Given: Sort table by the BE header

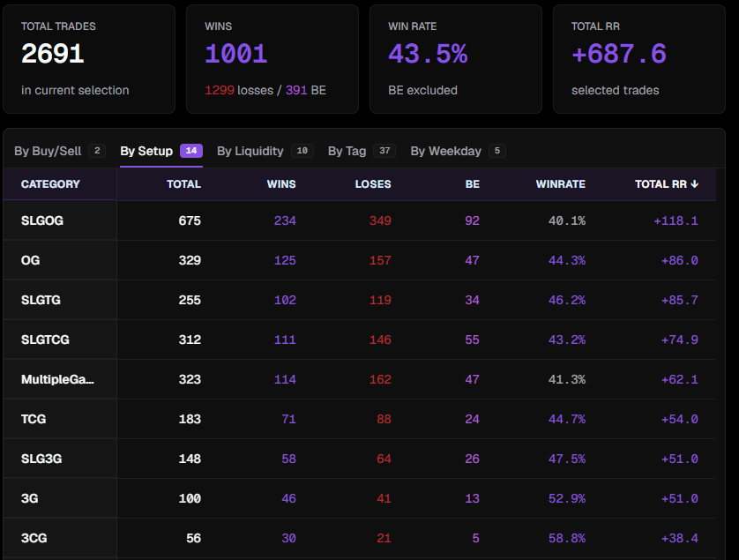Looking at the screenshot, I should point(473,184).
